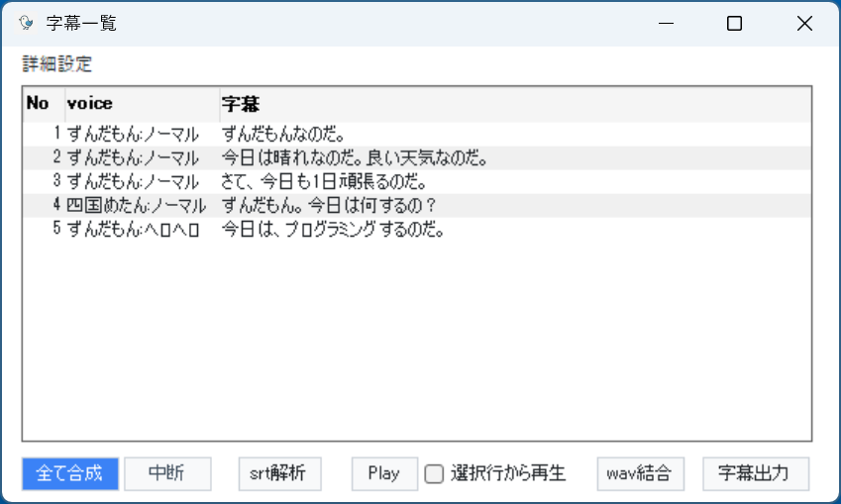Image resolution: width=841 pixels, height=504 pixels.
Task: Click the Play button
Action: (x=384, y=474)
